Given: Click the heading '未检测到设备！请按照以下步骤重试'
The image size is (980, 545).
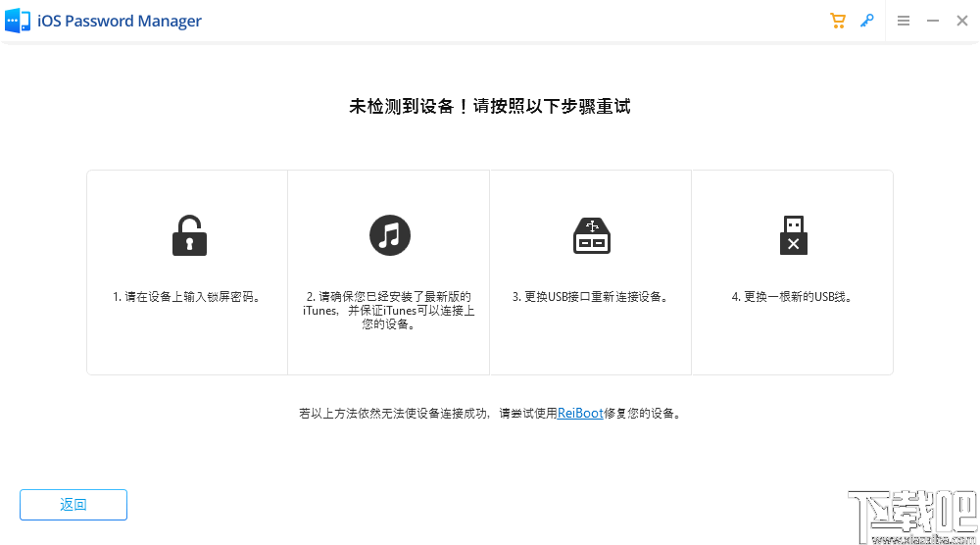Looking at the screenshot, I should point(489,106).
